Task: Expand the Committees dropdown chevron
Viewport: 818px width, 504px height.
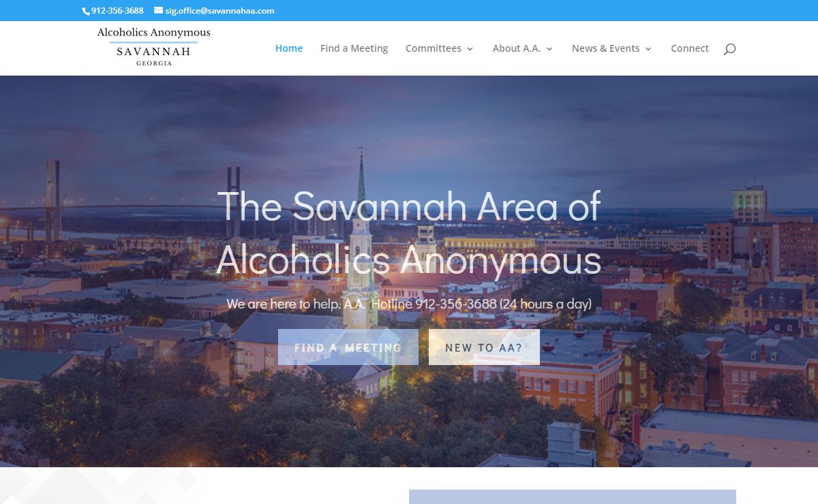Action: (470, 49)
